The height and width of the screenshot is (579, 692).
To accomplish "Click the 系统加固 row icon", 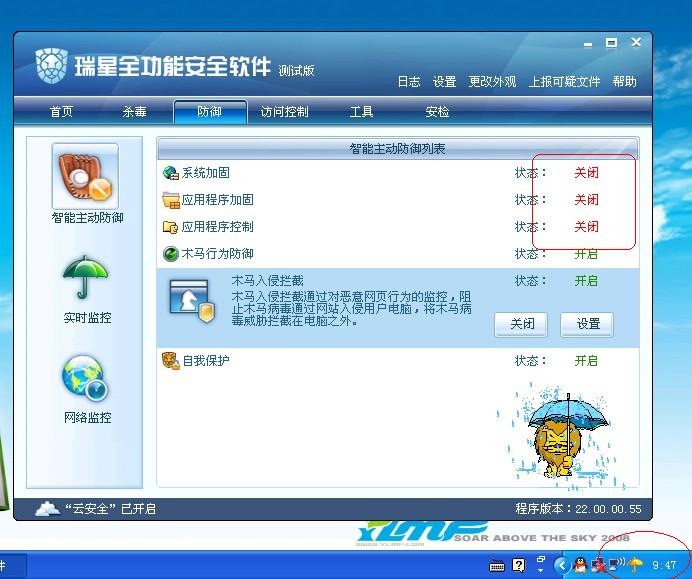I will click(170, 173).
